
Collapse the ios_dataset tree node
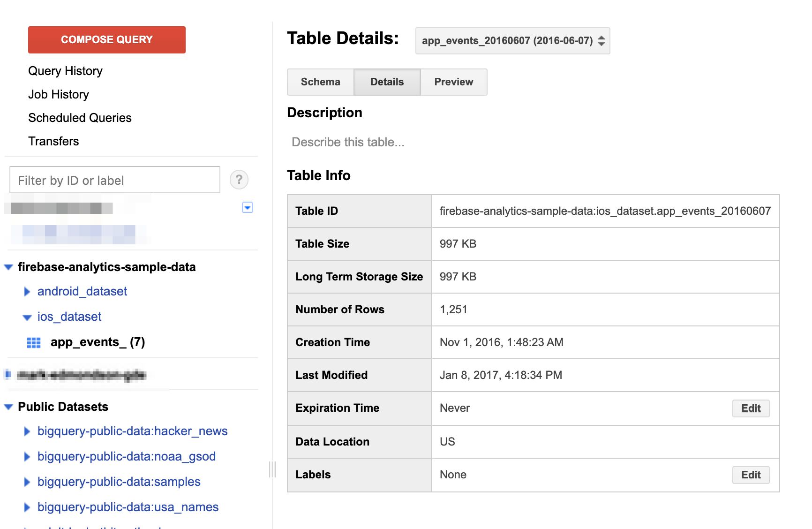27,317
